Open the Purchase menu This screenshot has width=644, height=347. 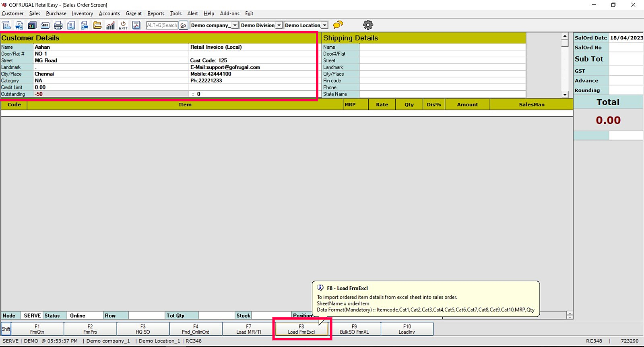[56, 13]
